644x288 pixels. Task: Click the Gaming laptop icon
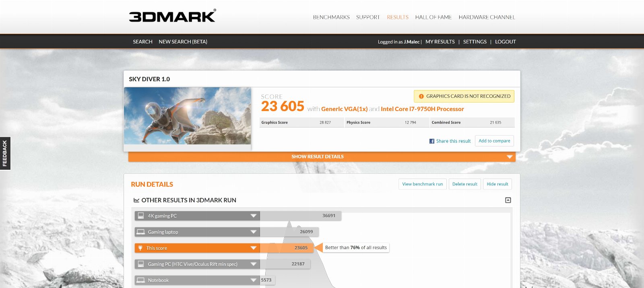click(x=141, y=232)
